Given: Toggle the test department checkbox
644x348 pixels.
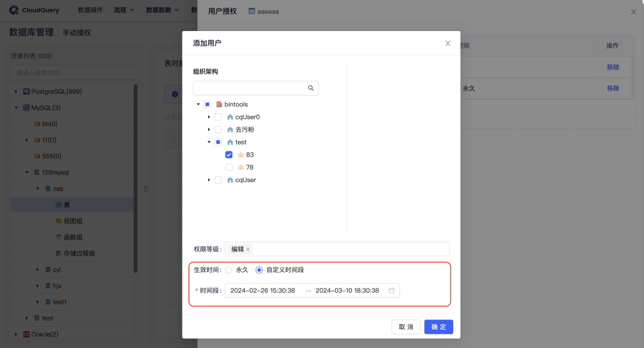Looking at the screenshot, I should [218, 142].
